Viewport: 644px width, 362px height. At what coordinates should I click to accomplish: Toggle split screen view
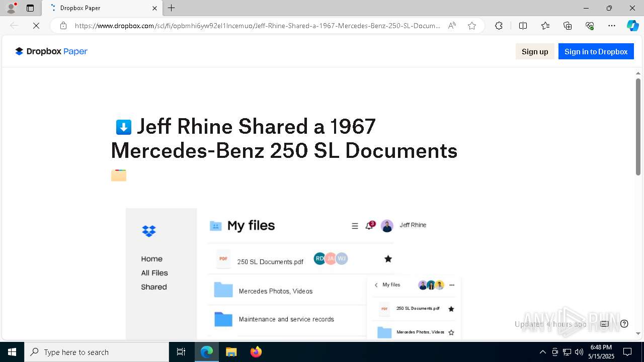pos(523,26)
